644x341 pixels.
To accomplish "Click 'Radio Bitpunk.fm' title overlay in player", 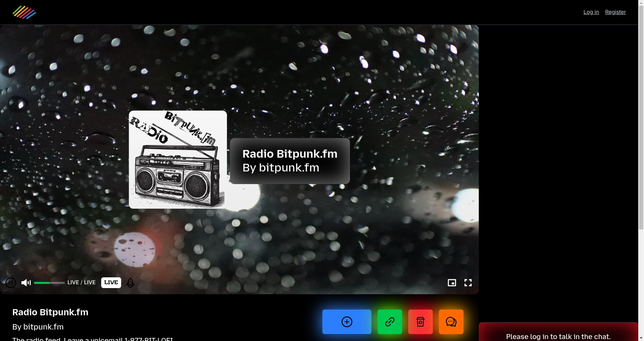I will (290, 154).
